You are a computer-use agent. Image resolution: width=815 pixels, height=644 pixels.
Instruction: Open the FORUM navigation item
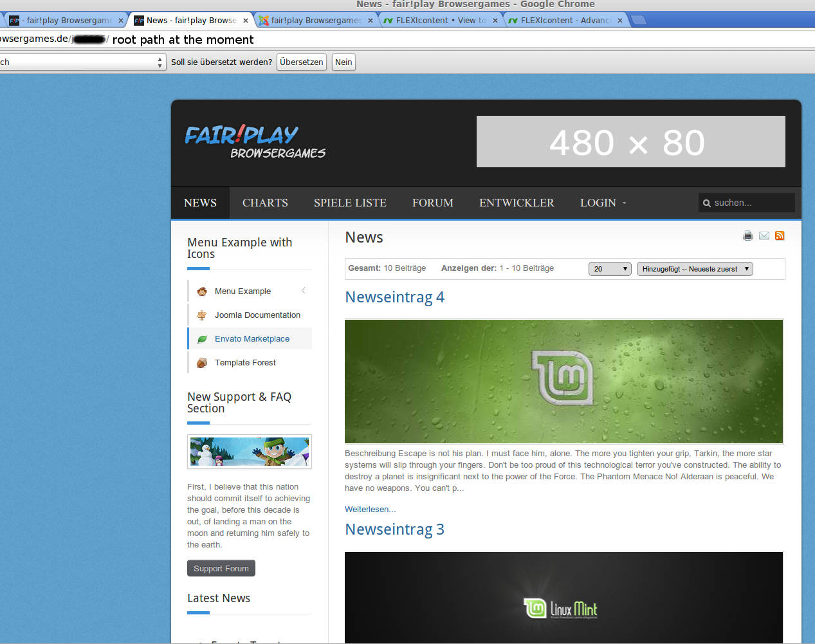point(433,203)
